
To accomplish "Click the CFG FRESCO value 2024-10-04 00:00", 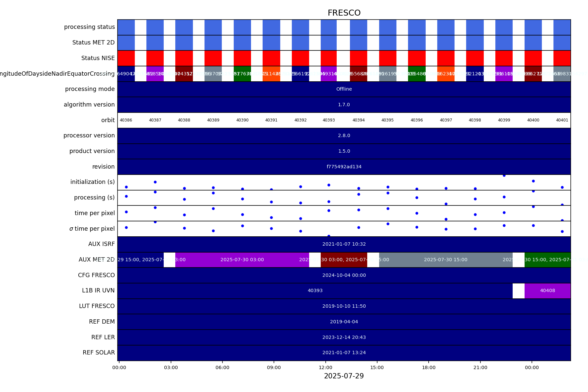I will (344, 275).
